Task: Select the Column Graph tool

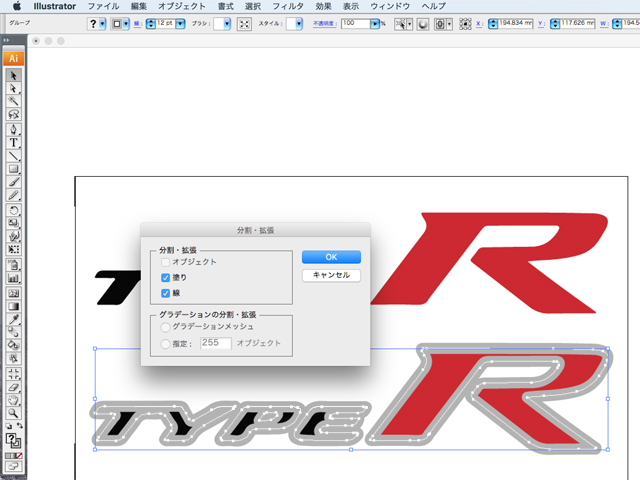Action: click(x=13, y=278)
